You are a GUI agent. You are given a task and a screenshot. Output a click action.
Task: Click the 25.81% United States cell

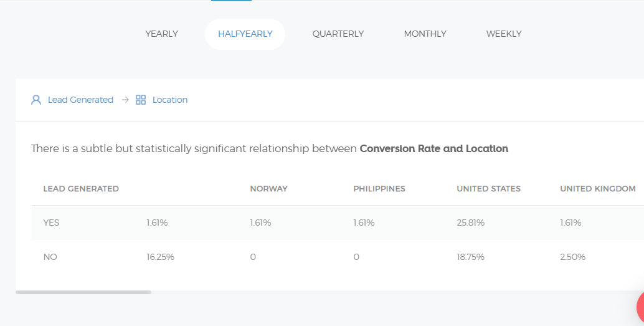471,223
